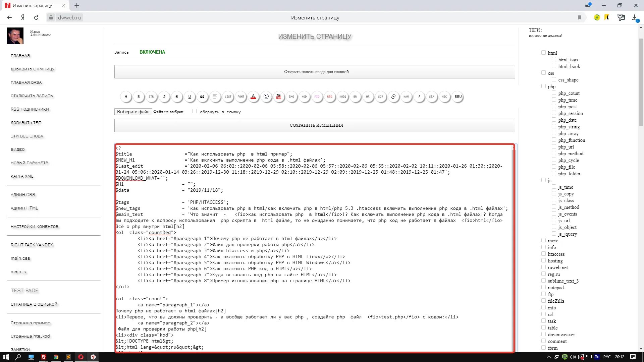
Task: Click the underline U toolbar button
Action: click(x=190, y=97)
